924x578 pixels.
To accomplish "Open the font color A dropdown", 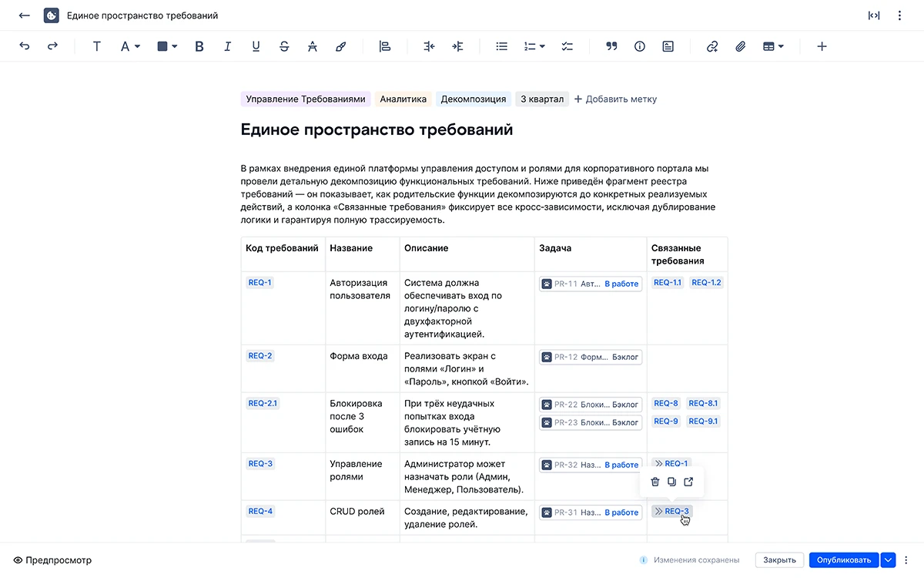I will (130, 46).
